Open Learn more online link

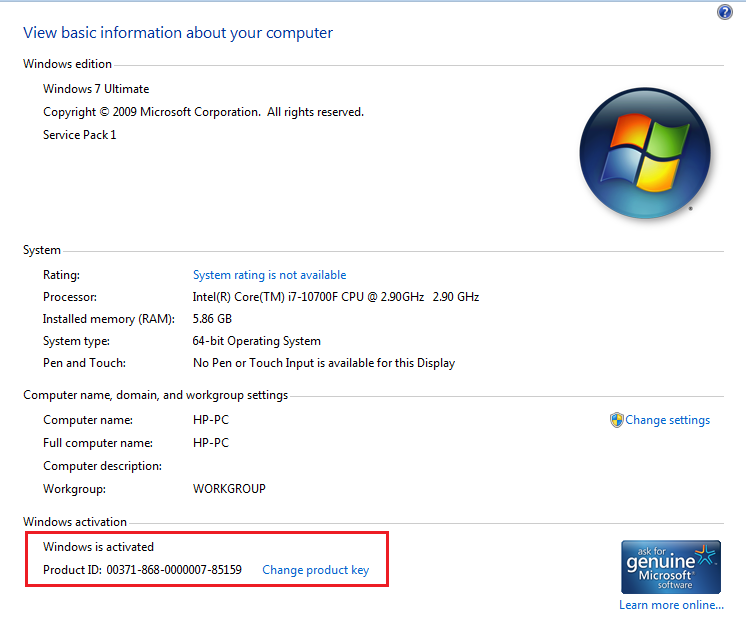coord(671,605)
